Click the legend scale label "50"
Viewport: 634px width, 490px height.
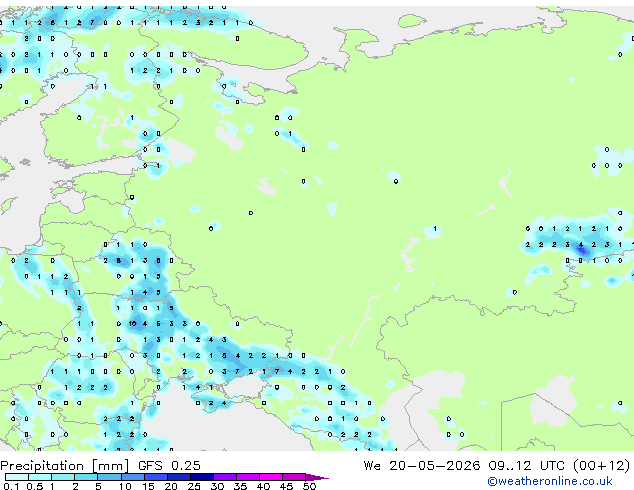pyautogui.click(x=309, y=486)
